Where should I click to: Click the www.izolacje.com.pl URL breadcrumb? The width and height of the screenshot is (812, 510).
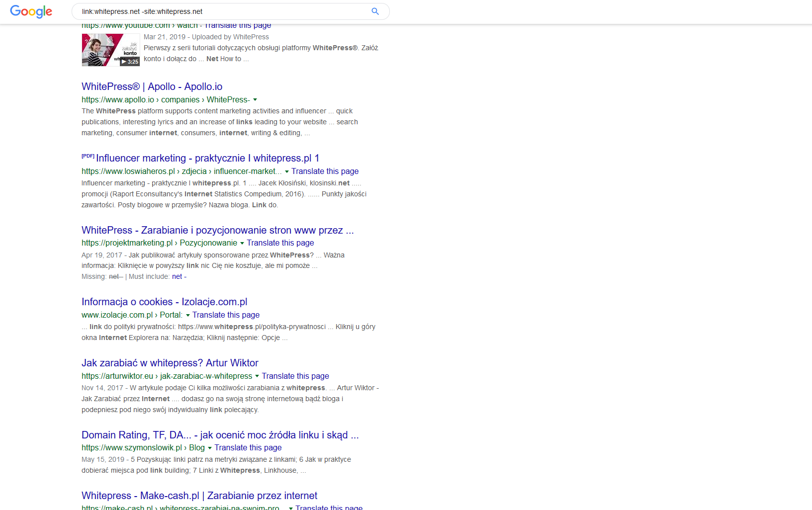(132, 315)
